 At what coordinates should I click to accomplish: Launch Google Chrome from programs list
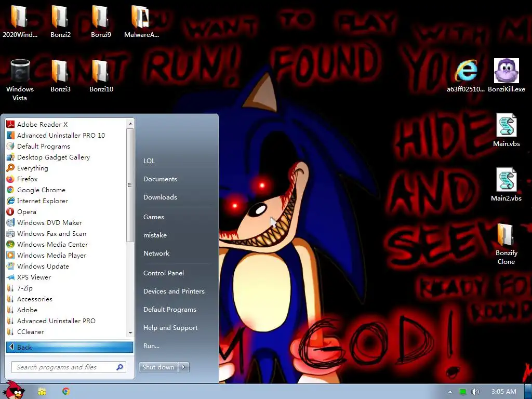click(x=66, y=190)
